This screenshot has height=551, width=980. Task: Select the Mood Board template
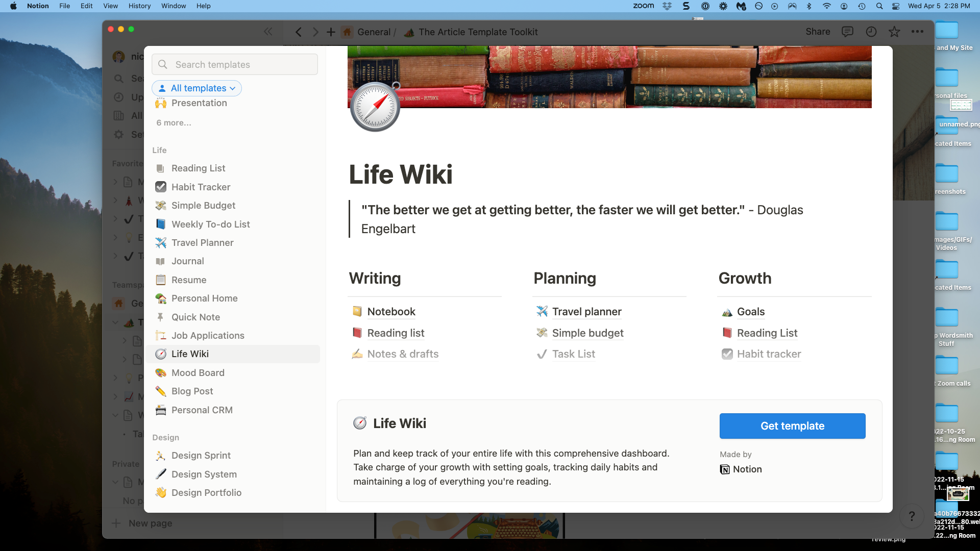click(198, 372)
